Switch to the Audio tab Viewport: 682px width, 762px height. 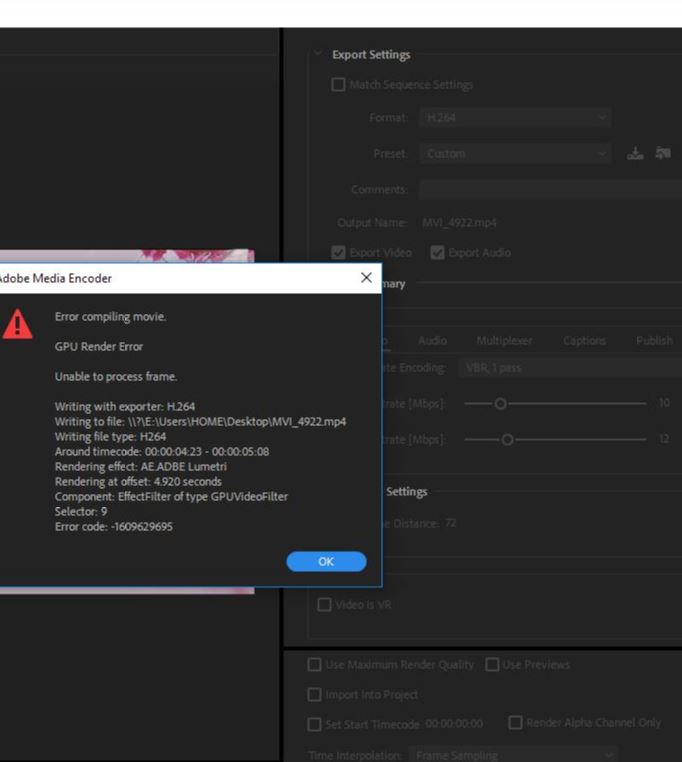click(433, 341)
